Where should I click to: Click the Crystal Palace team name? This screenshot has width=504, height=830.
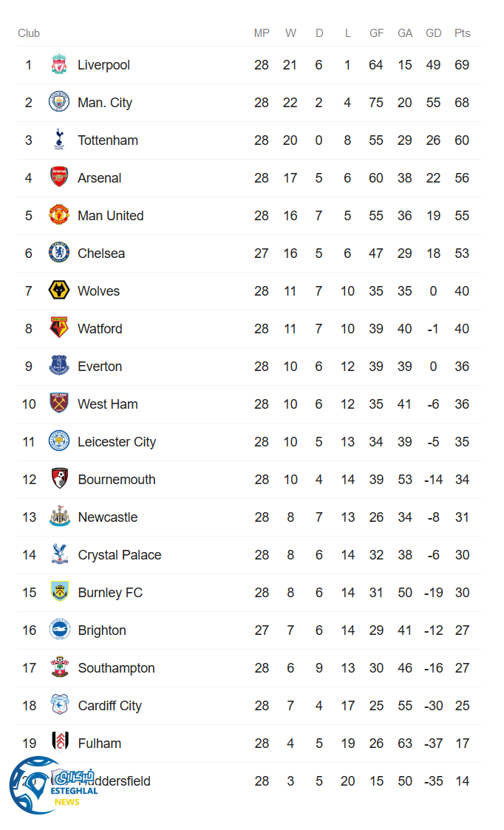pos(120,555)
